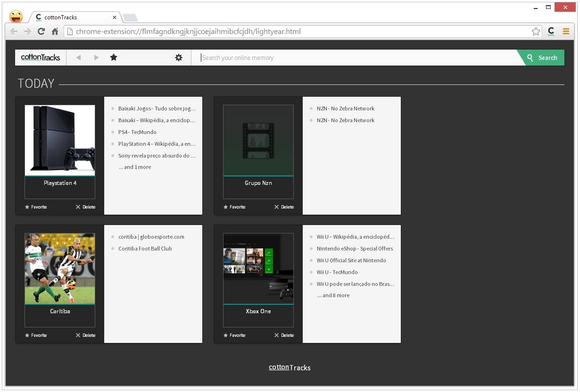The image size is (580, 392).
Task: Reload the page with the browser refresh icon
Action: pos(41,32)
